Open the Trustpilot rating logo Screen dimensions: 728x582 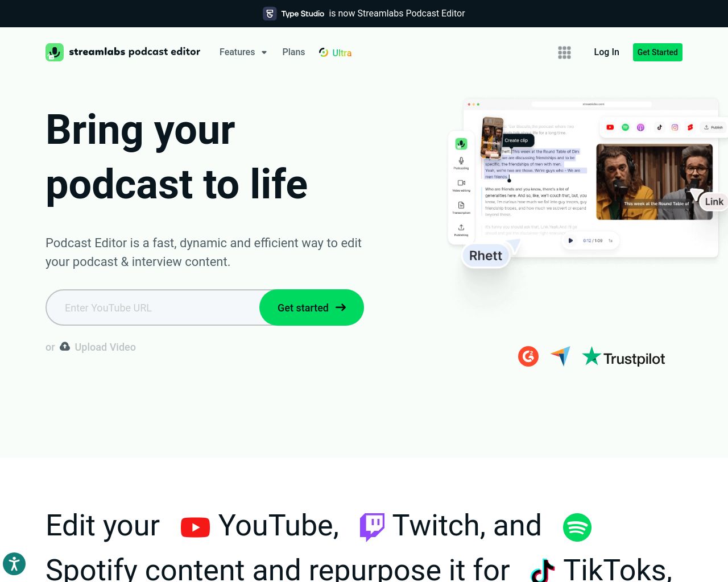pos(623,358)
